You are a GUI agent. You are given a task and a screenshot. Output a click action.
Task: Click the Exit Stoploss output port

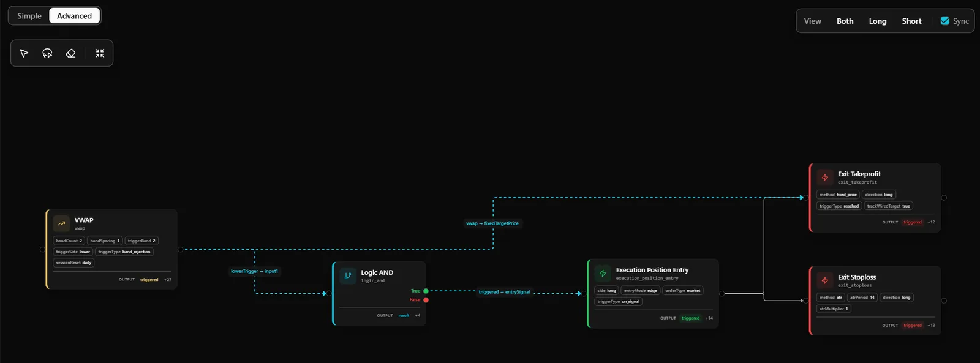[x=944, y=301]
